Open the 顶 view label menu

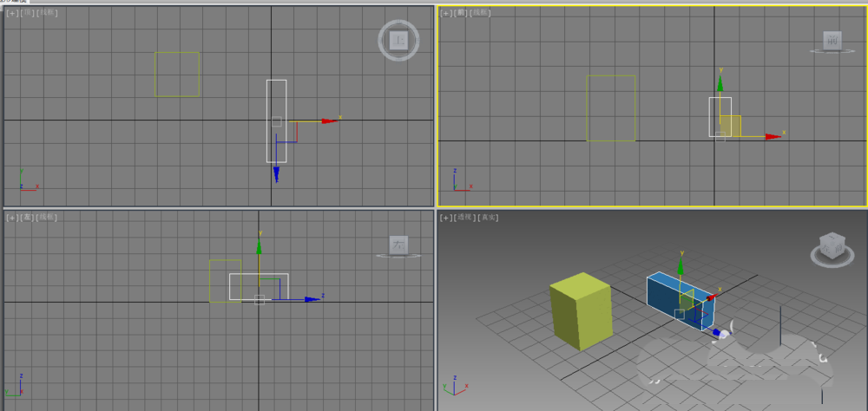pos(27,13)
